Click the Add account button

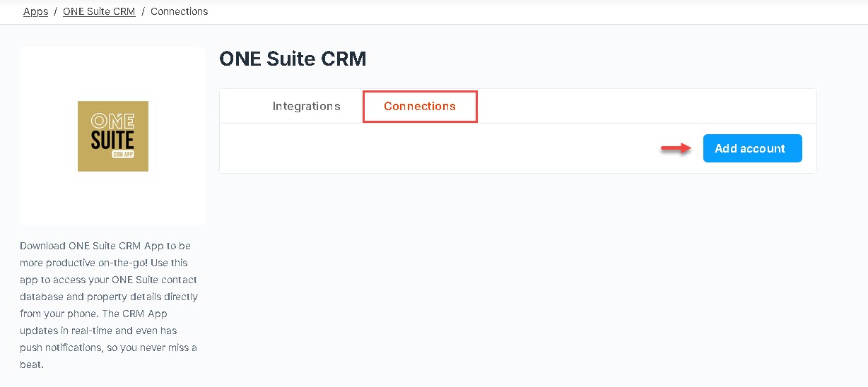[x=752, y=148]
